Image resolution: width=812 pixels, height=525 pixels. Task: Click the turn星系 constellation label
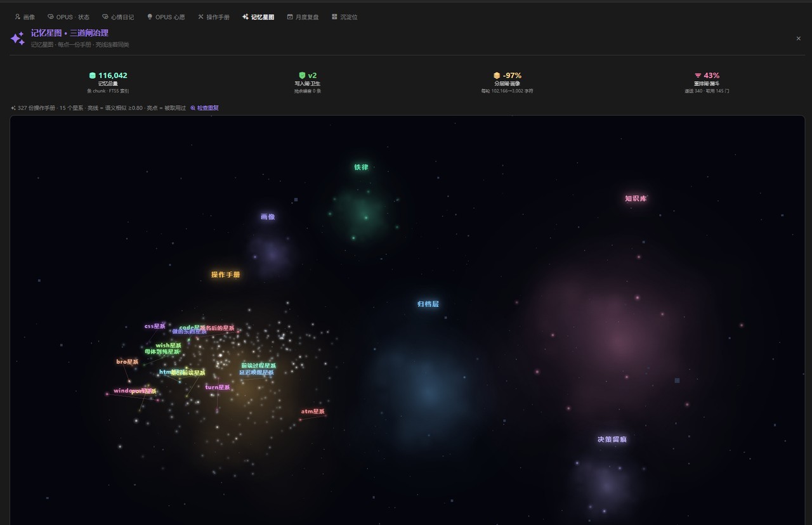pyautogui.click(x=218, y=387)
